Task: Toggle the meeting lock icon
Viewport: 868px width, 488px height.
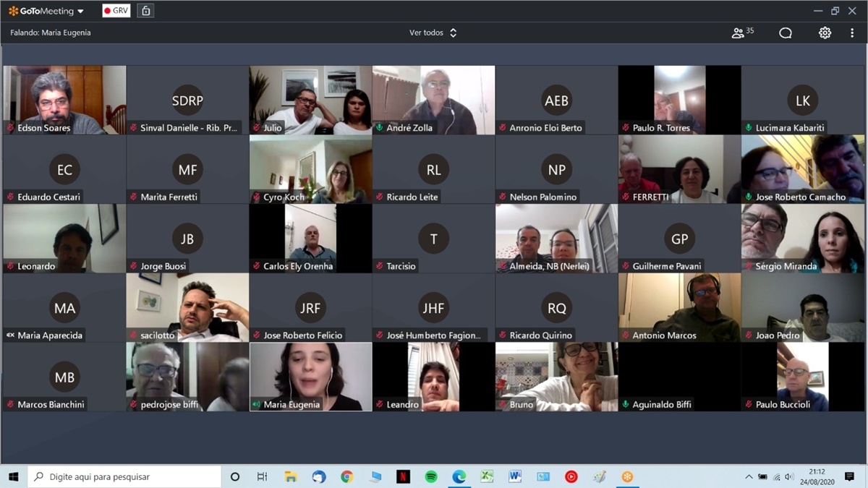Action: point(145,11)
